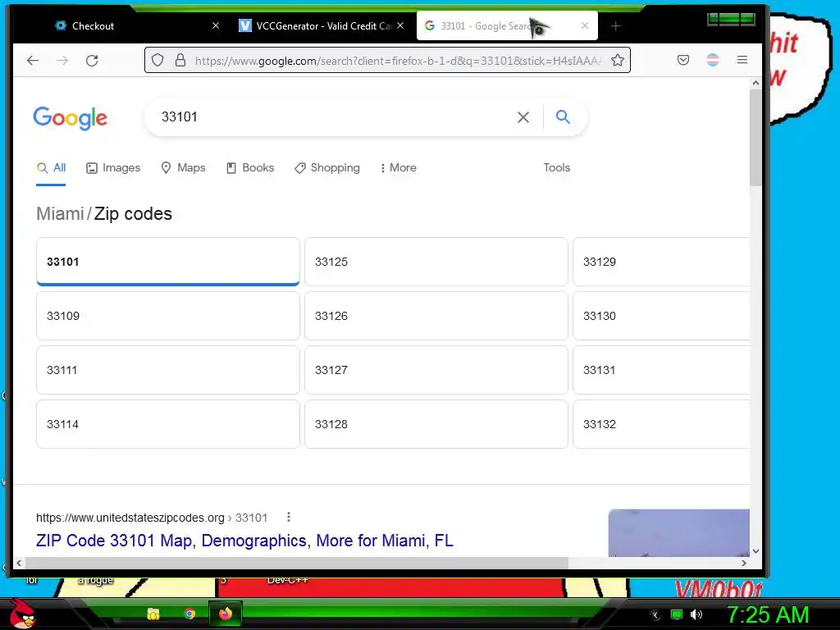
Task: Open more options for unitedstateszipcodes result
Action: click(x=288, y=517)
